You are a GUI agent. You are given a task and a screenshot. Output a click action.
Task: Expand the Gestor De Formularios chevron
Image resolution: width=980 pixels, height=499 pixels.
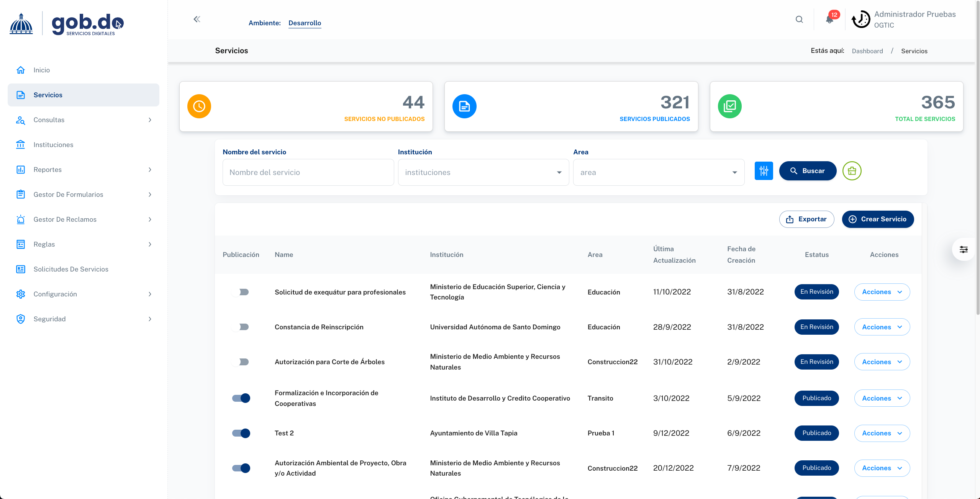[x=150, y=195]
